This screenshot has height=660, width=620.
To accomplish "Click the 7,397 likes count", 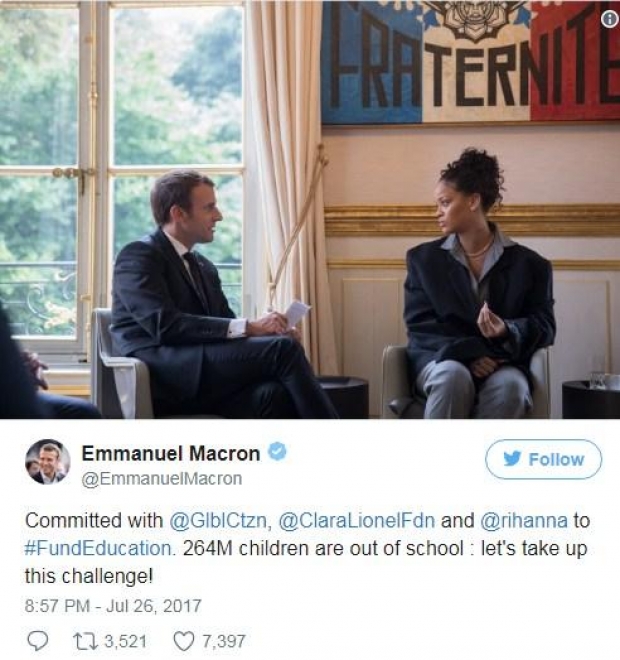I will [x=224, y=641].
